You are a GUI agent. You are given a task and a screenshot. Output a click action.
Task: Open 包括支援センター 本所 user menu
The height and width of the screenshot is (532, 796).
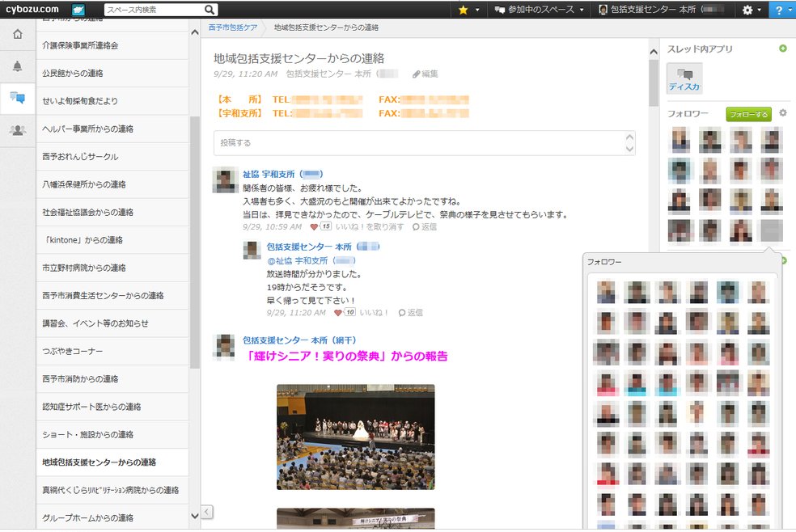tap(661, 10)
